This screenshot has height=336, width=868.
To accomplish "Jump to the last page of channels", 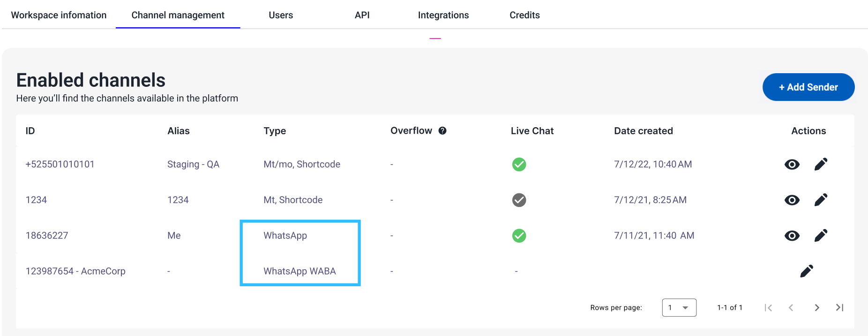I will click(839, 307).
